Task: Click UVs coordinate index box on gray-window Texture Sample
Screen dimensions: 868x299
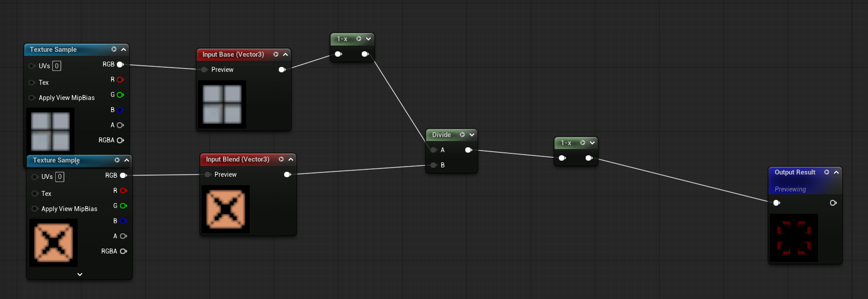Action: coord(57,66)
